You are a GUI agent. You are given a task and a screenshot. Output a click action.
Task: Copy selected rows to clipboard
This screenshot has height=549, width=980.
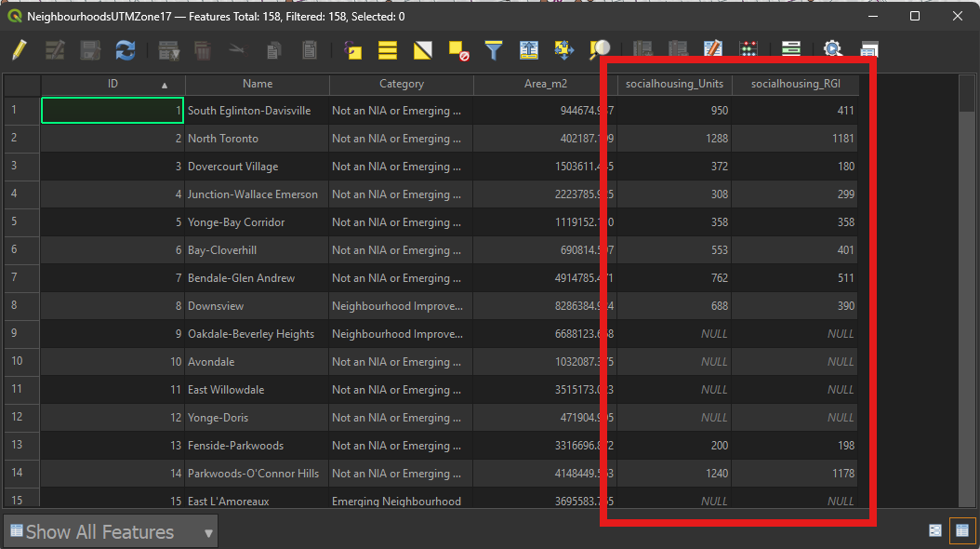pos(273,50)
